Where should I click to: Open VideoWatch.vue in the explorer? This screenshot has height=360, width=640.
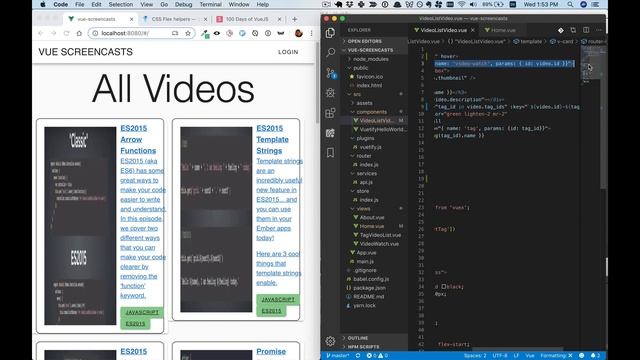(379, 244)
